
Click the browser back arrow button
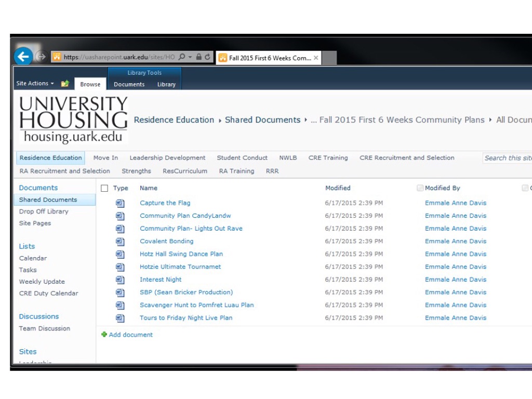23,57
